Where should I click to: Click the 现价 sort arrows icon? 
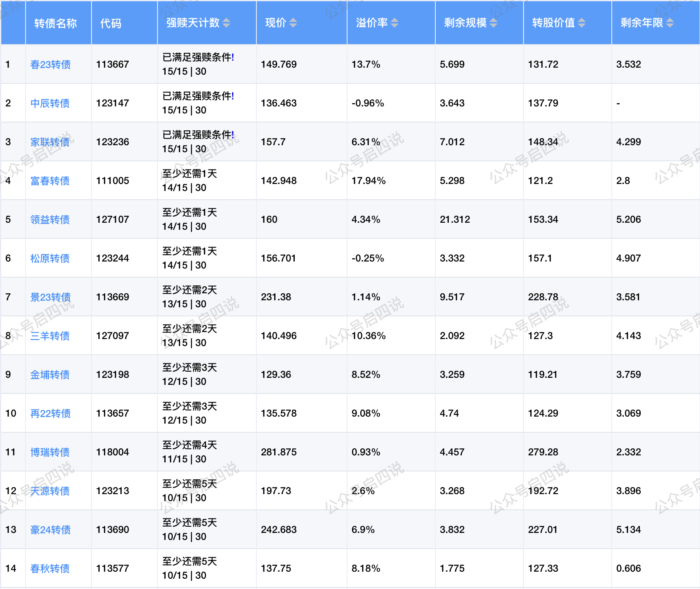pyautogui.click(x=293, y=23)
